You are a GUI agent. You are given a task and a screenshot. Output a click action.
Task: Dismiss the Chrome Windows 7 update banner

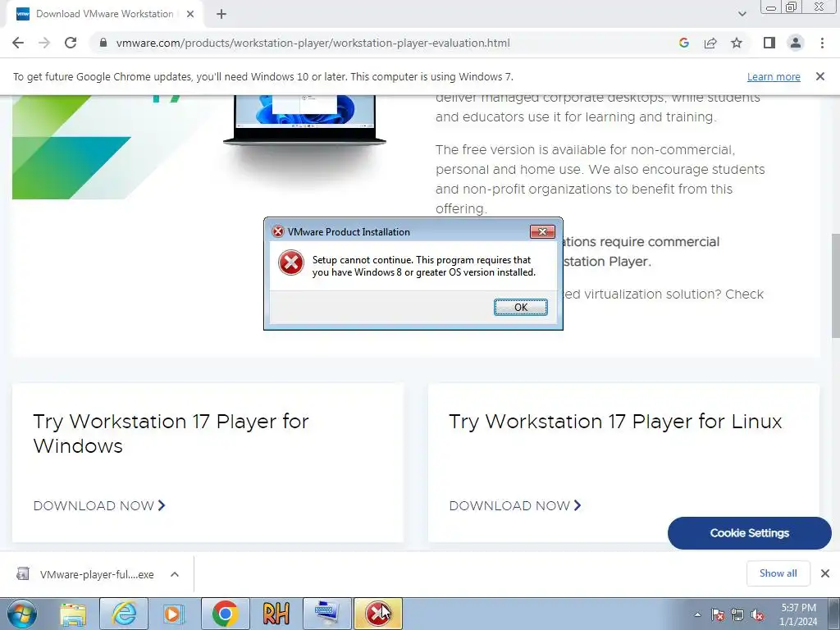tap(820, 76)
